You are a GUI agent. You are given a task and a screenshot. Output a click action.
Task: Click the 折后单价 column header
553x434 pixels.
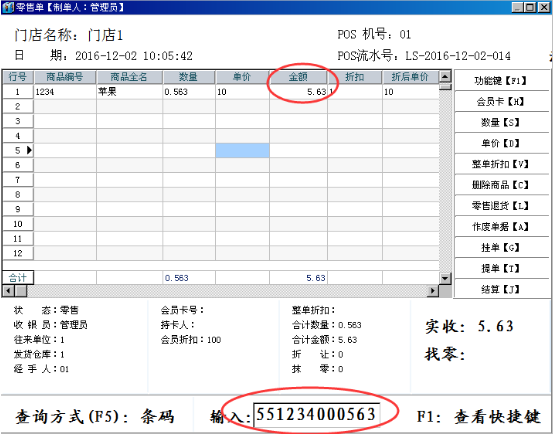click(410, 77)
